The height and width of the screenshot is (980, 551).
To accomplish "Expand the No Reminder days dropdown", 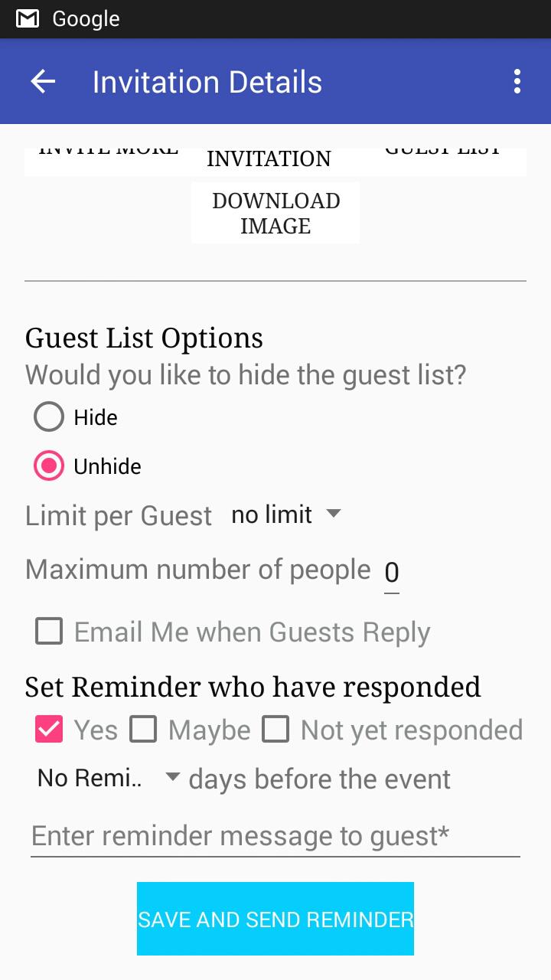I will pos(108,779).
